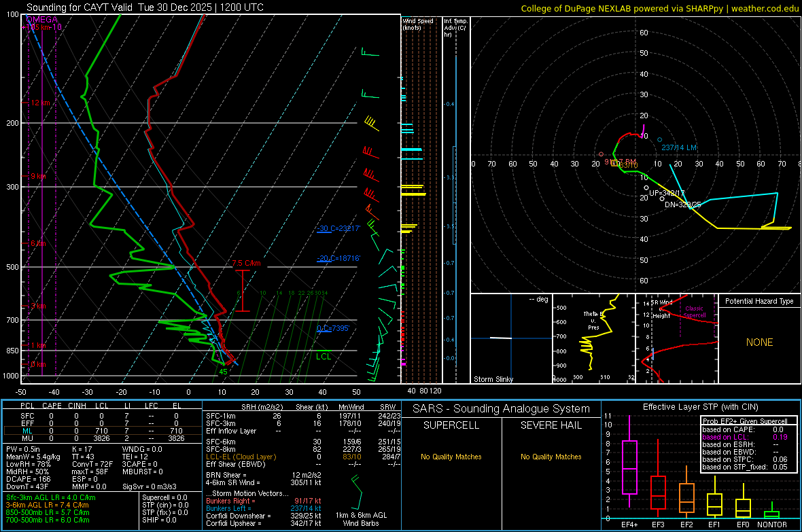Image resolution: width=802 pixels, height=532 pixels.
Task: Click the 'EFF' parcel row label
Action: pyautogui.click(x=27, y=423)
